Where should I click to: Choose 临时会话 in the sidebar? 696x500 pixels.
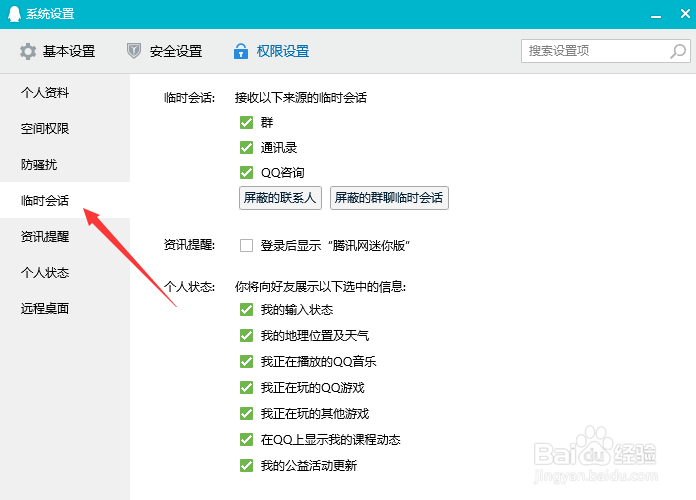point(65,200)
